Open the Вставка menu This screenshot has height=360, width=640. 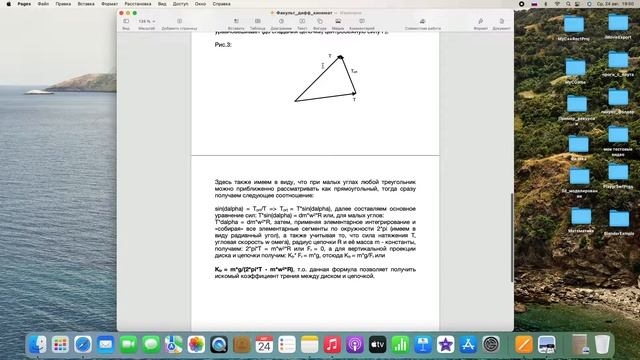pyautogui.click(x=86, y=4)
